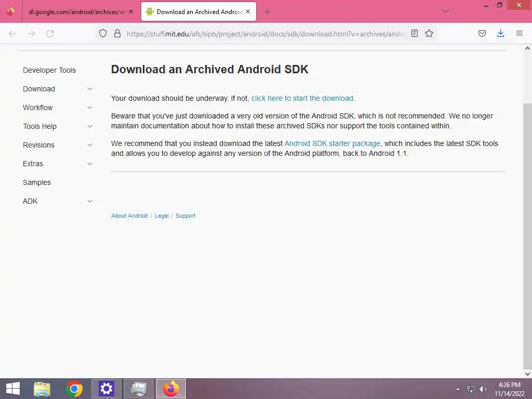The height and width of the screenshot is (399, 532).
Task: Open the About Android footer link
Action: click(x=129, y=216)
